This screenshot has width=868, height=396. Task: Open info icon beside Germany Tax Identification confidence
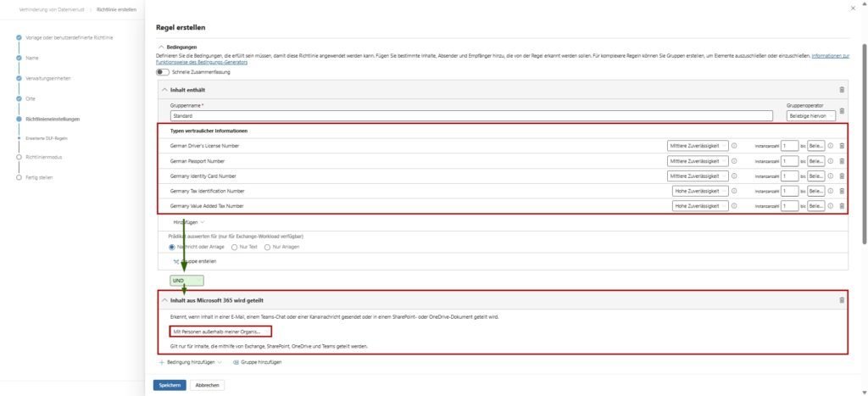[x=734, y=191]
